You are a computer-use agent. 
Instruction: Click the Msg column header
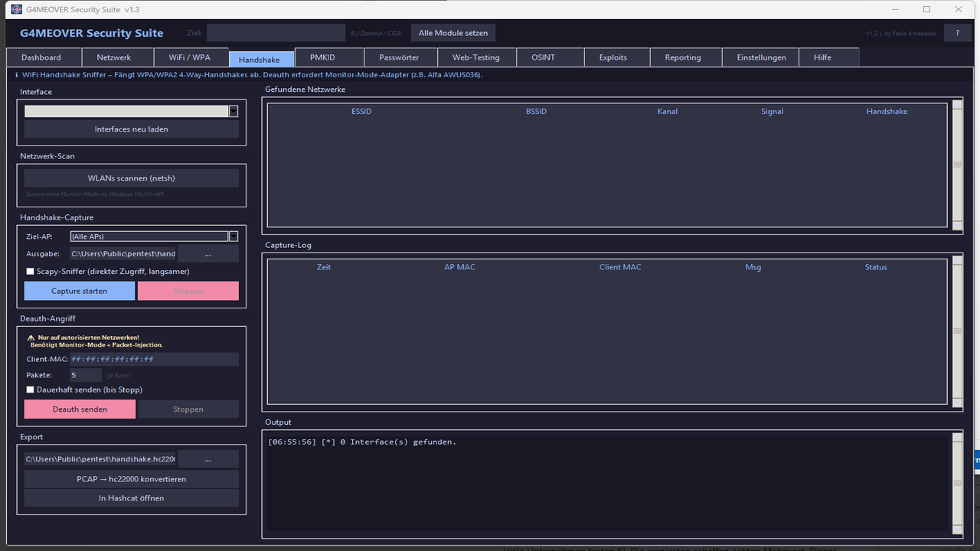point(753,267)
